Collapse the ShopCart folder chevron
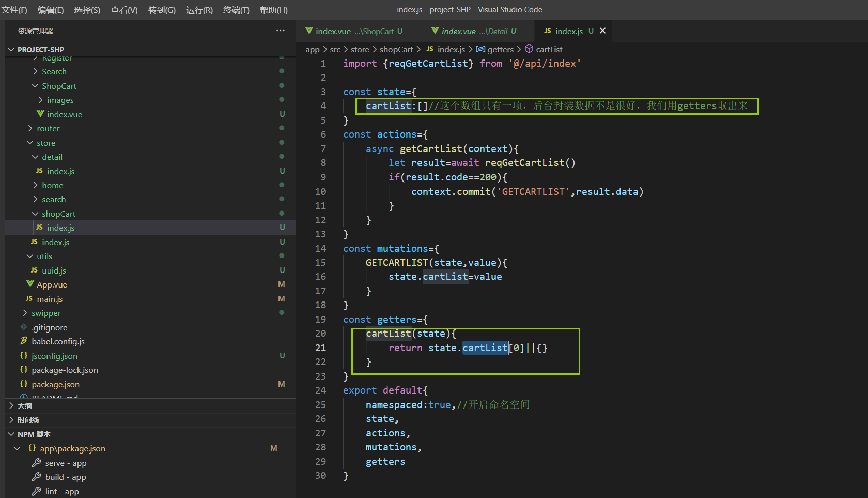This screenshot has height=498, width=868. [35, 86]
